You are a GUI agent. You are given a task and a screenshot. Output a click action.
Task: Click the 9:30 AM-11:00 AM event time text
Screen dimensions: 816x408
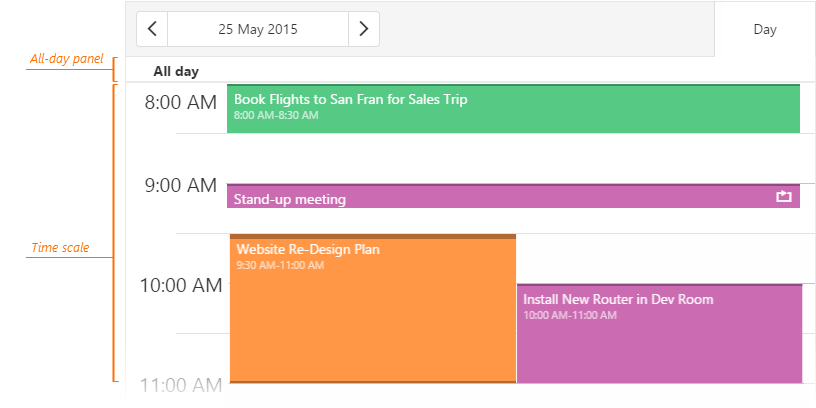click(280, 266)
